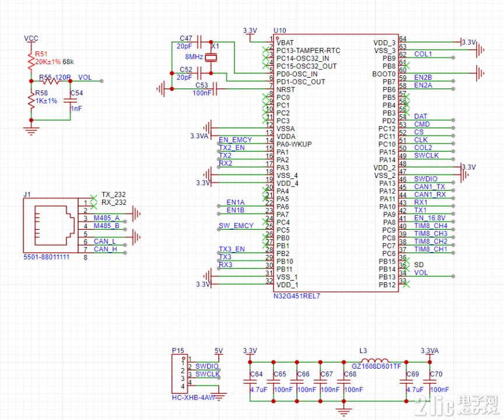Select the SW_EMCY net label

[x=236, y=226]
